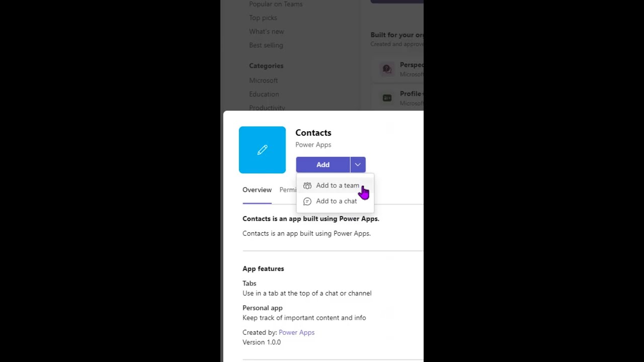Image resolution: width=644 pixels, height=362 pixels.
Task: Open Popular on Teams list
Action: tap(276, 4)
